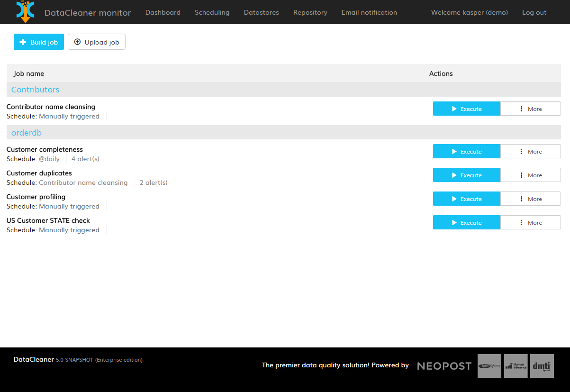This screenshot has width=570, height=392.
Task: Select the Contributor name cleansing job name
Action: click(51, 107)
